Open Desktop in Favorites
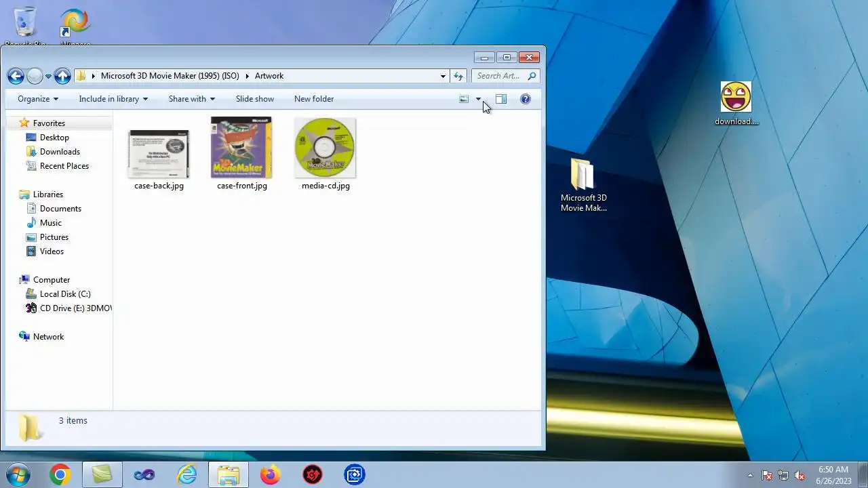Screen dimensions: 868x488 [x=54, y=138]
